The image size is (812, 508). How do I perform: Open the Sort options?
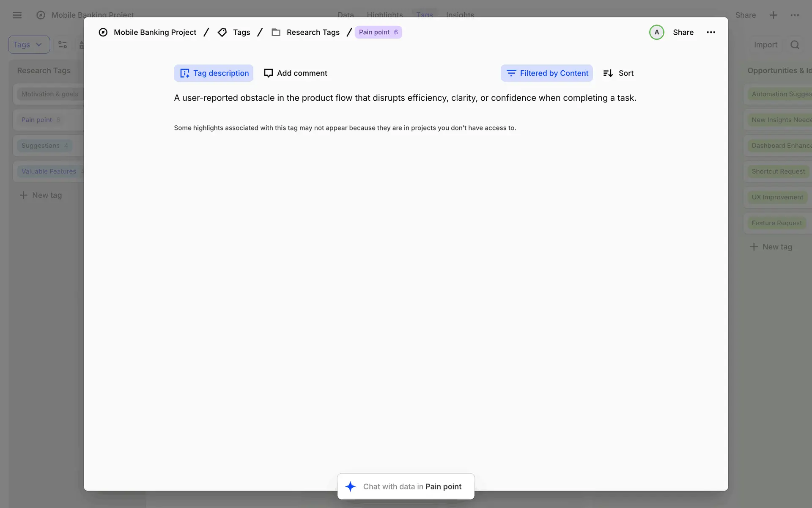(618, 73)
